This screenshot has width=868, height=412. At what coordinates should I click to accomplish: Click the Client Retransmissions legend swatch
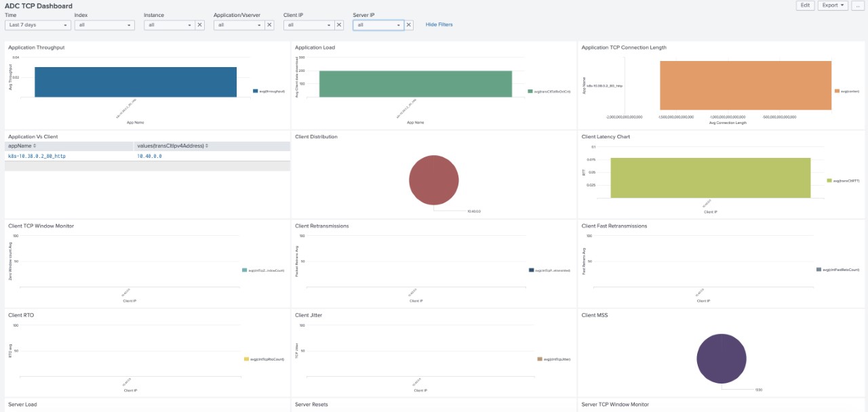point(531,270)
